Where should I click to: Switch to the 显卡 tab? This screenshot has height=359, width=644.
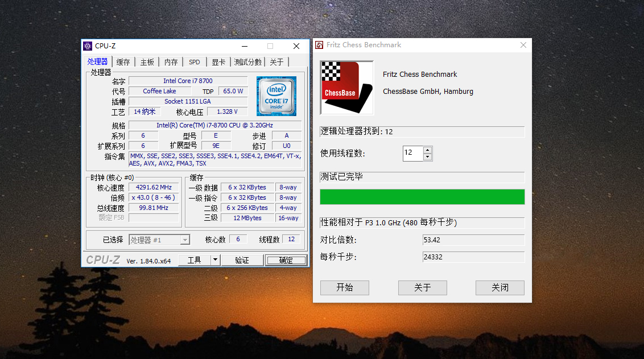pos(218,62)
